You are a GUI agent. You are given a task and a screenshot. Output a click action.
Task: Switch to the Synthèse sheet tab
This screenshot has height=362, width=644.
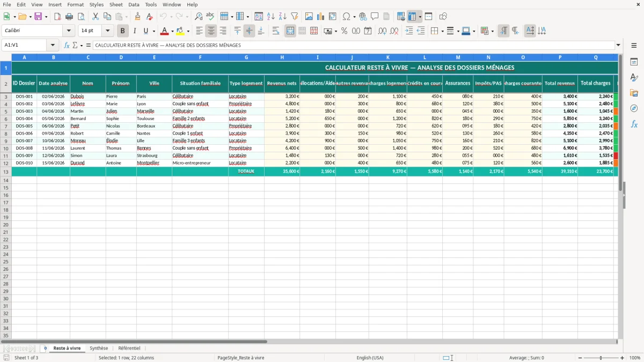click(99, 348)
